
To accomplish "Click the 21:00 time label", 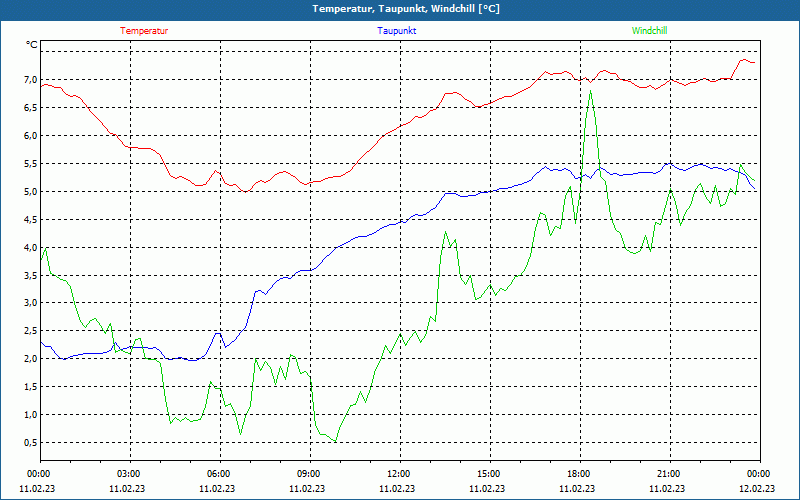I will (669, 474).
